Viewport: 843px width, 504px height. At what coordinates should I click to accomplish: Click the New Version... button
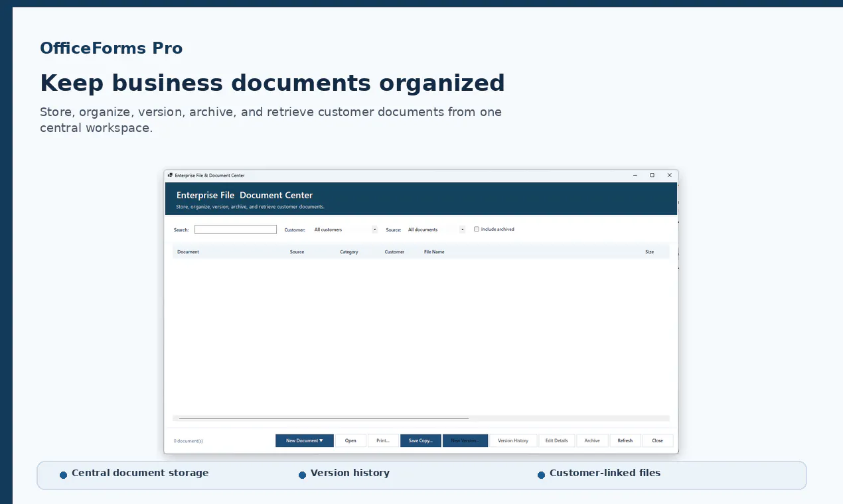[465, 440]
